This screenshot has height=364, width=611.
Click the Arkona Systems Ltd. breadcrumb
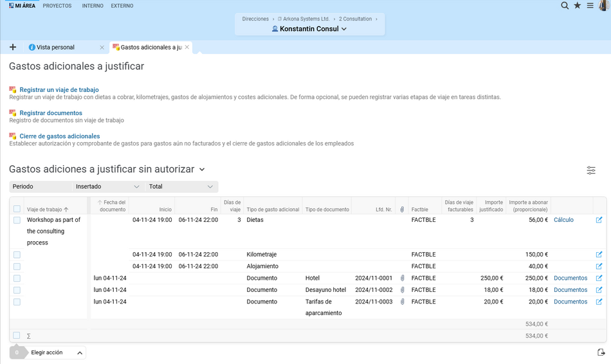(x=306, y=19)
